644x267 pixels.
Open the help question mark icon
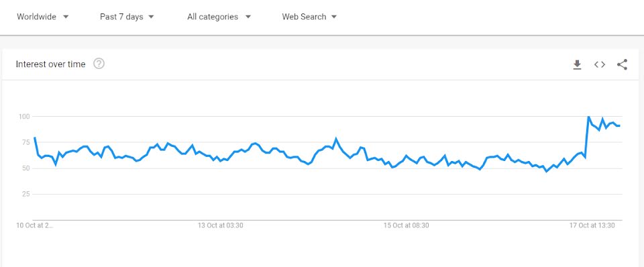(99, 64)
